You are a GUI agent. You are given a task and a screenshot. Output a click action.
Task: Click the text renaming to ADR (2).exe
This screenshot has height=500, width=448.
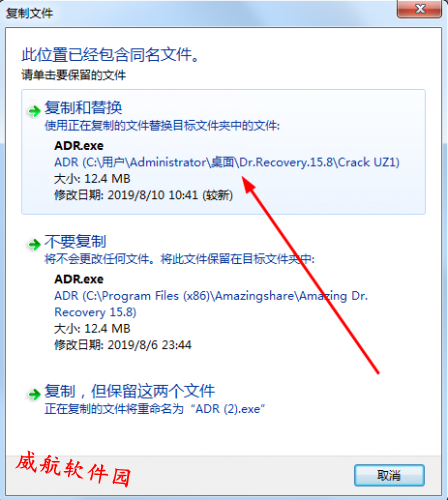tap(155, 409)
